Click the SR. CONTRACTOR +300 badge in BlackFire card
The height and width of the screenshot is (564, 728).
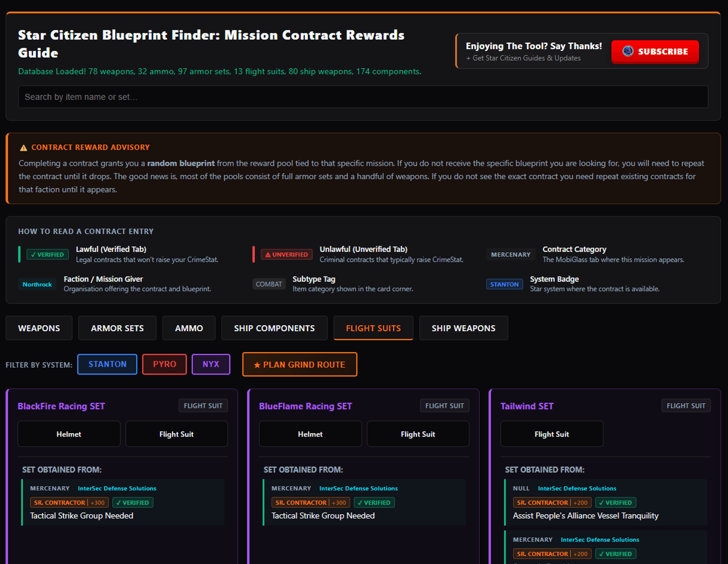[69, 503]
